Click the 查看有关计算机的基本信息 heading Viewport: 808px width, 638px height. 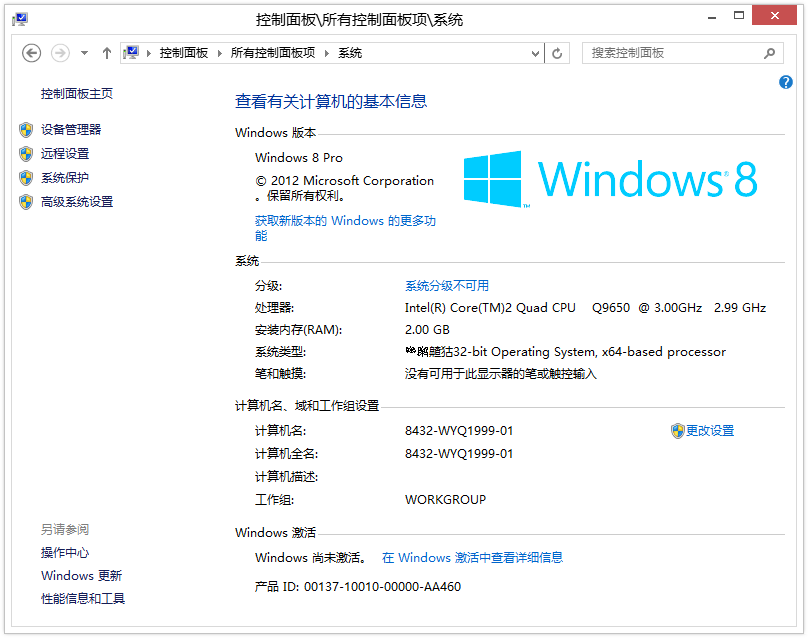[x=331, y=102]
